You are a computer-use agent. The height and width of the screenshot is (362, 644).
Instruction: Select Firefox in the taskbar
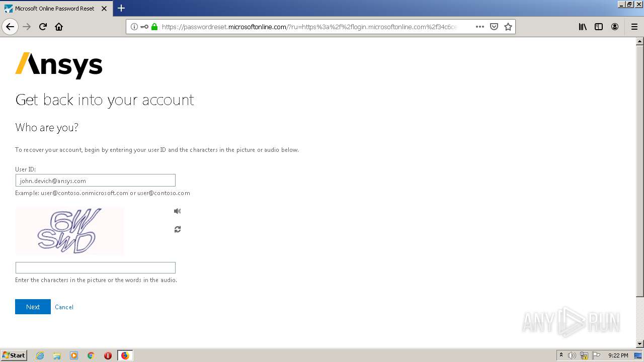[x=125, y=355]
